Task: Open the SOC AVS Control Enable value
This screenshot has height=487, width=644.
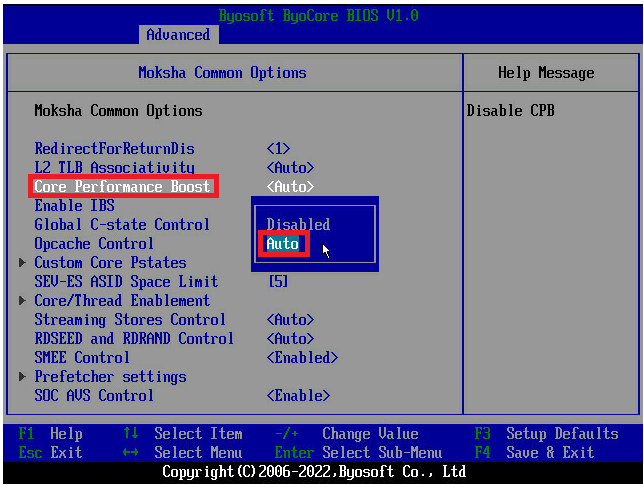Action: [x=298, y=395]
